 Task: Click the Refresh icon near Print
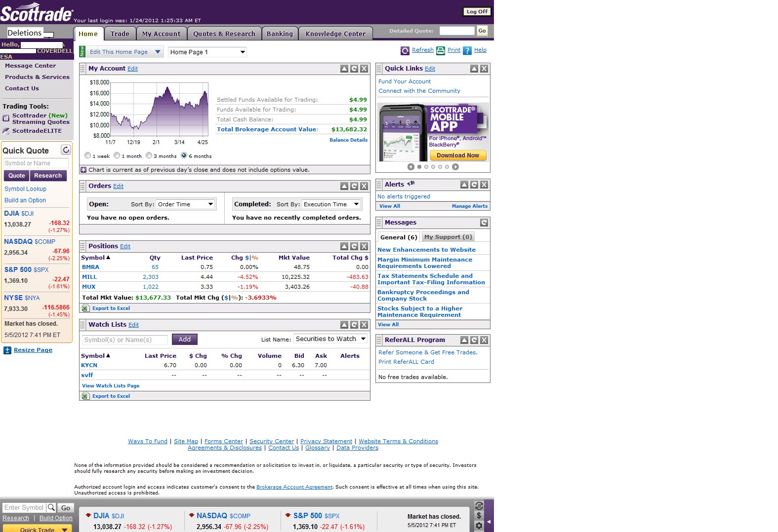point(405,50)
